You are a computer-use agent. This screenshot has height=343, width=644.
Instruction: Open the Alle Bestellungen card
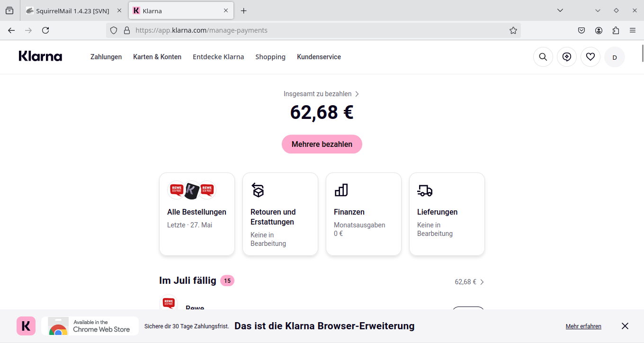click(197, 214)
